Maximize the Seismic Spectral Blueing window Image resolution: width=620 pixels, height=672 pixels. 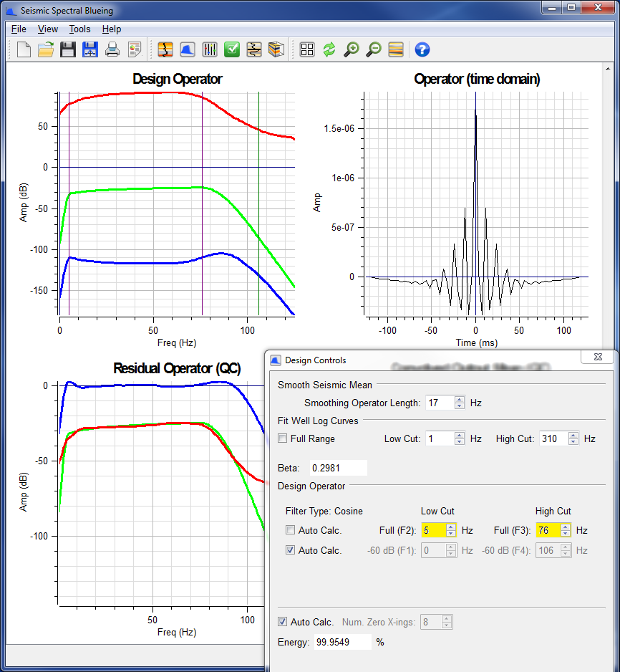point(571,7)
